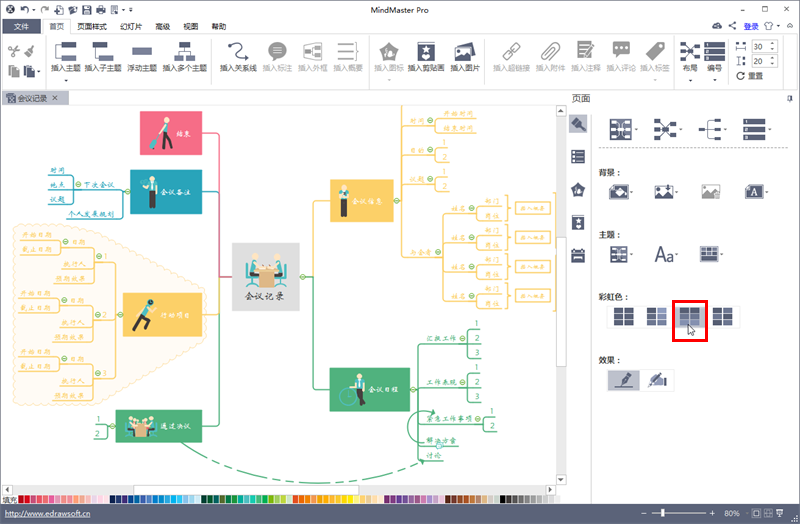800x524 pixels.
Task: Pin the 页面 panel with pushpin
Action: pyautogui.click(x=790, y=98)
